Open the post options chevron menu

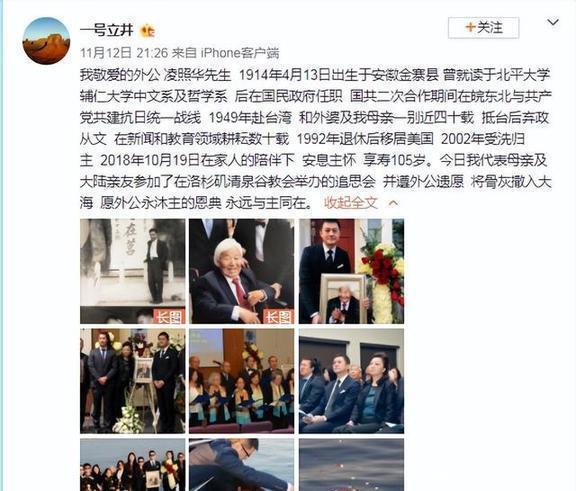point(553,22)
